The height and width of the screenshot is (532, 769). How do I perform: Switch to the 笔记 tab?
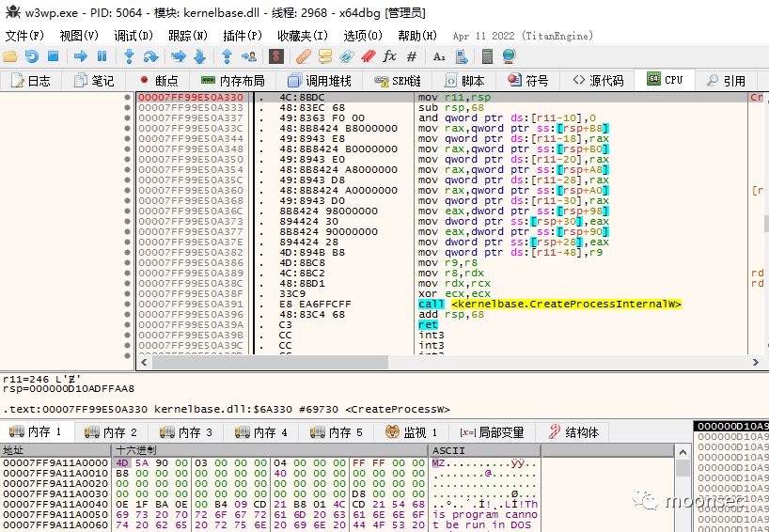pyautogui.click(x=93, y=81)
